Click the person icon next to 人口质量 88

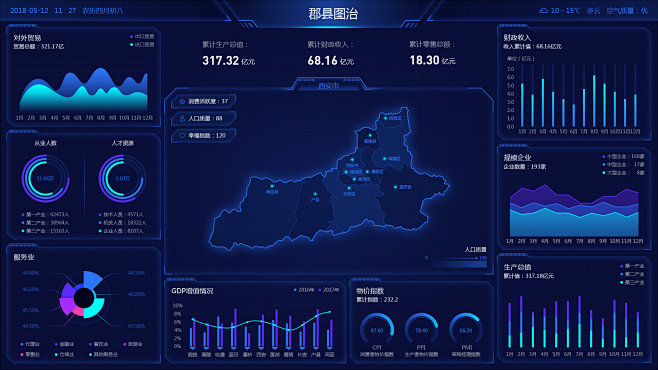click(182, 119)
